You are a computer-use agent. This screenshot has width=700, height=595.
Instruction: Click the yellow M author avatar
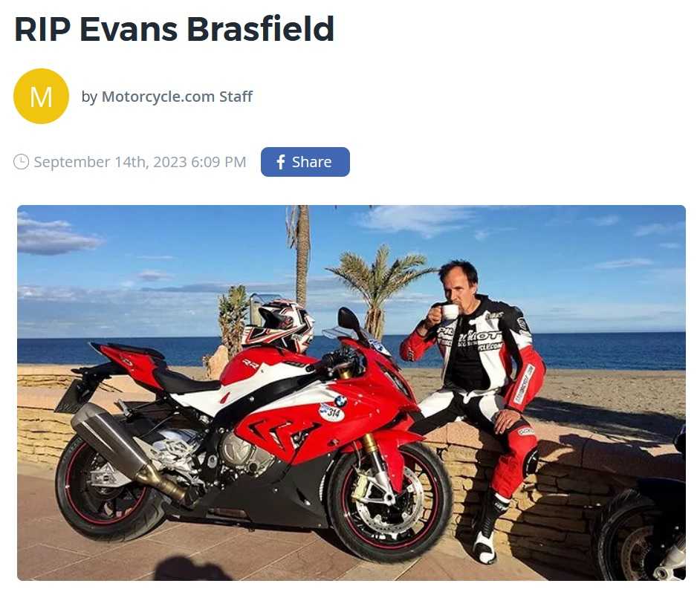pyautogui.click(x=41, y=96)
